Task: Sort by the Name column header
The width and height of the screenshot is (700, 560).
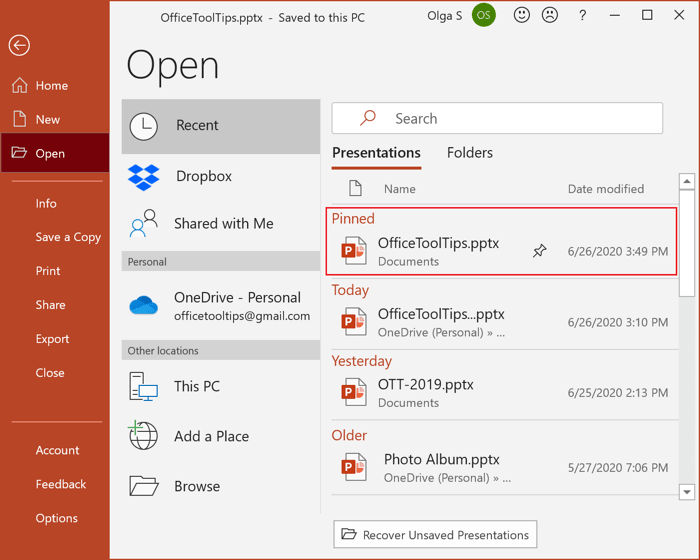Action: click(x=400, y=189)
